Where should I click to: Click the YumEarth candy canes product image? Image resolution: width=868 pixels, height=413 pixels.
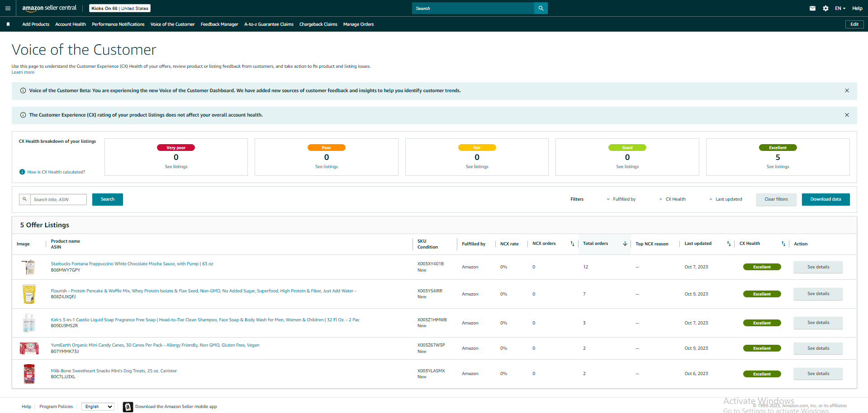tap(29, 348)
